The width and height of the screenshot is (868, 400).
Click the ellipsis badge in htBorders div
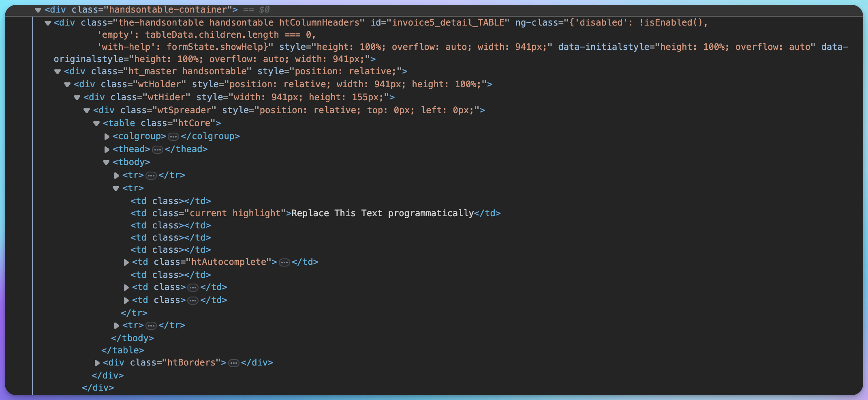tap(234, 363)
